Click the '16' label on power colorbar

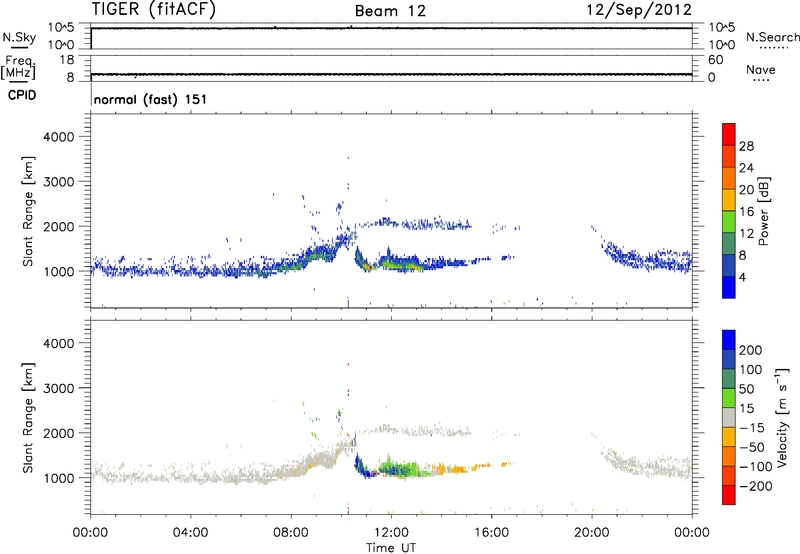pos(746,212)
